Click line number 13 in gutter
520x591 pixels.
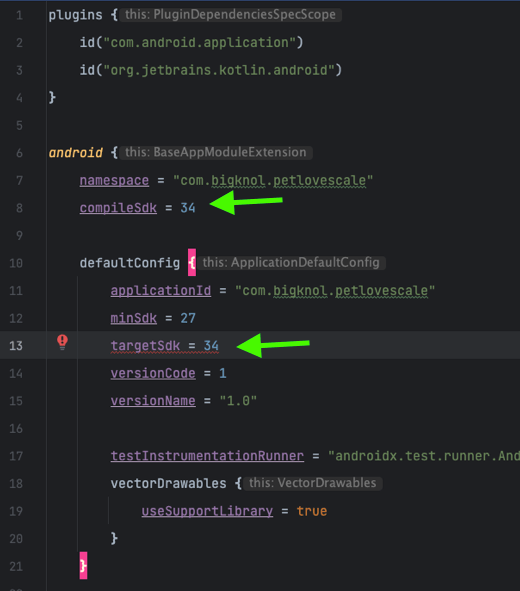[16, 346]
